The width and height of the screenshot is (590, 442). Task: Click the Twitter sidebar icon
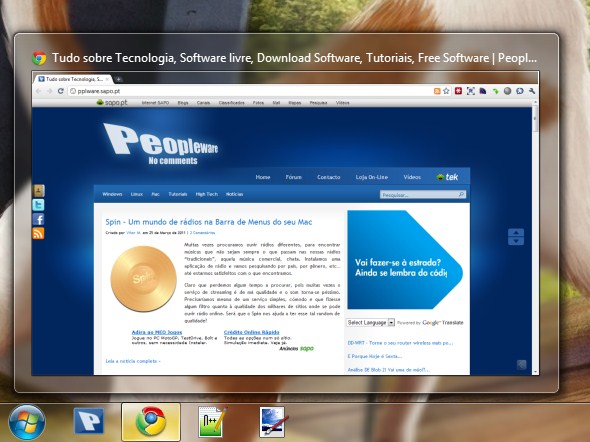(x=38, y=205)
